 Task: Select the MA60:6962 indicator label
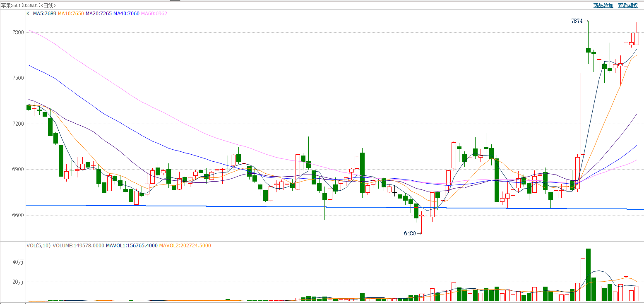click(x=154, y=14)
